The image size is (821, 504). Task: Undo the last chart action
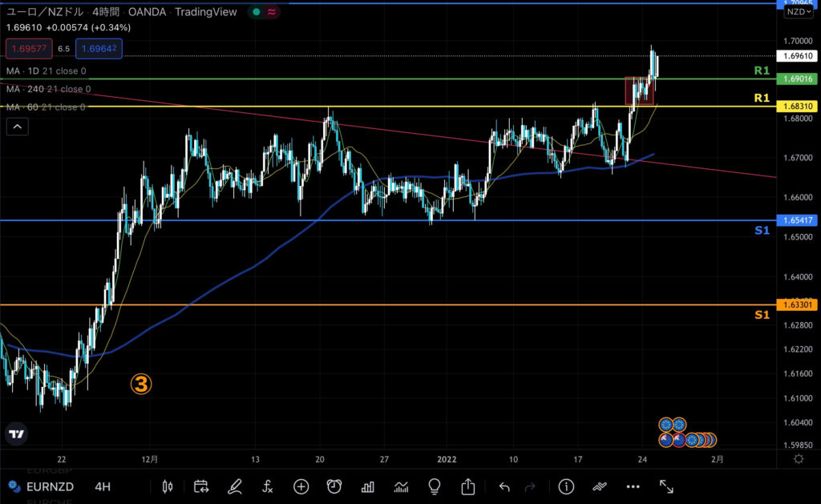(x=504, y=486)
